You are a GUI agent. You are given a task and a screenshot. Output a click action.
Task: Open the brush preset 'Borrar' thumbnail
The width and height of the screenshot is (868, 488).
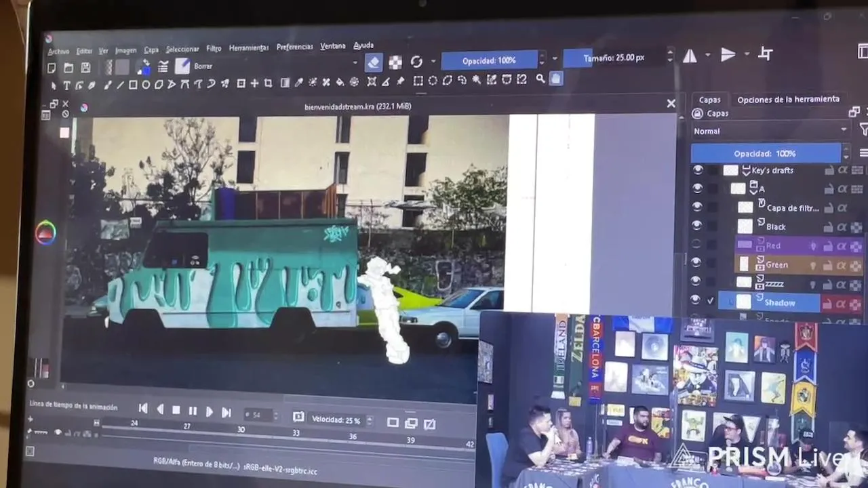[x=182, y=66]
